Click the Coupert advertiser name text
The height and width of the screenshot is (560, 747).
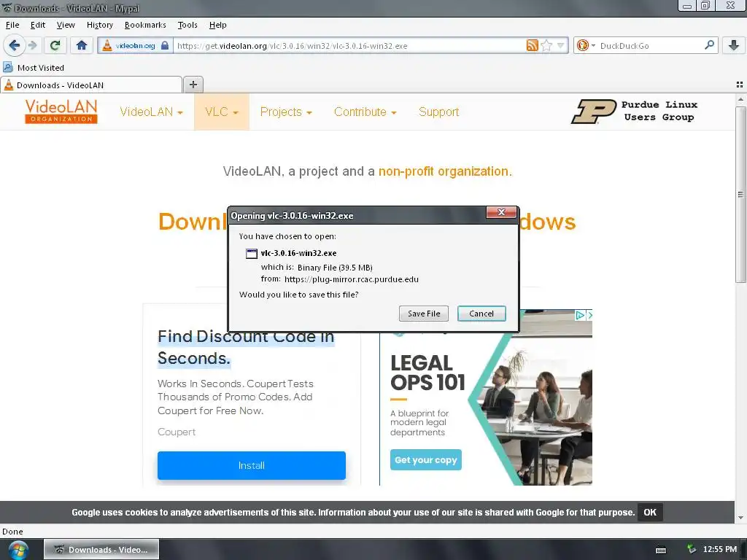point(177,432)
